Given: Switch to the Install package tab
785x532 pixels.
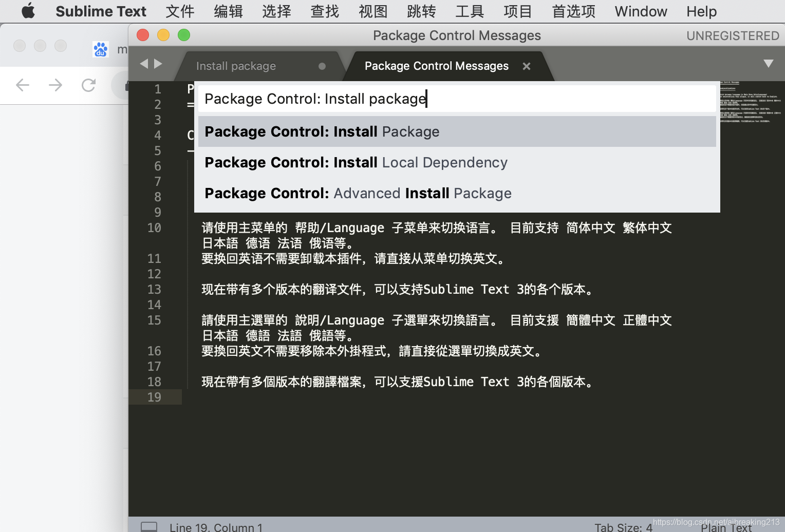Looking at the screenshot, I should click(x=236, y=66).
